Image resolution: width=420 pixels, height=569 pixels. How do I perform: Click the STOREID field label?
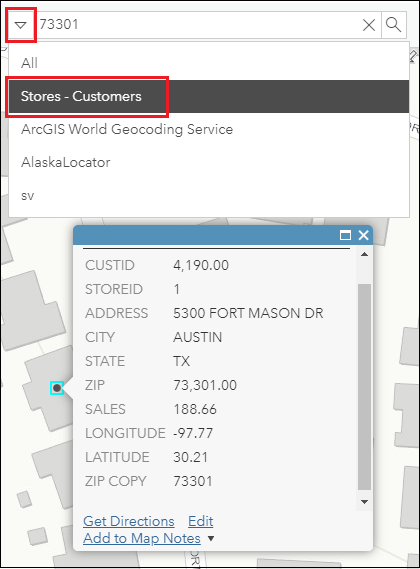click(114, 289)
